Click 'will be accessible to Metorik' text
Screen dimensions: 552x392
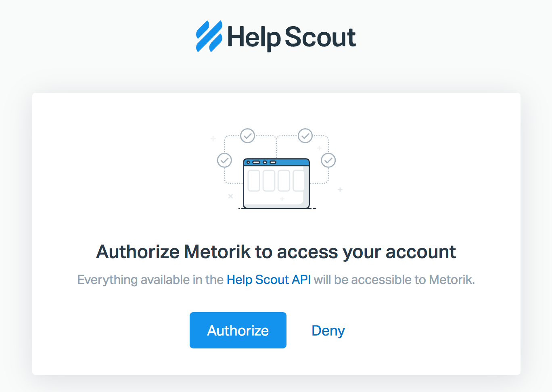(394, 279)
